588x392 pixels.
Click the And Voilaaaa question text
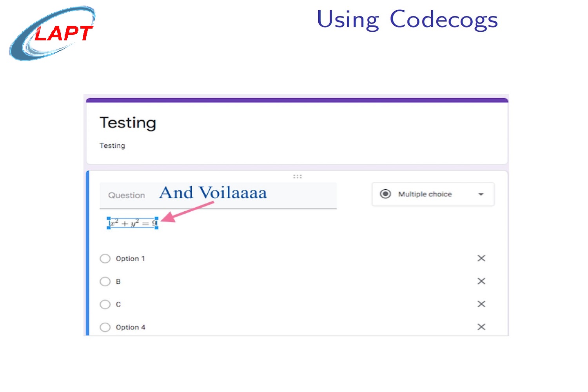(213, 192)
